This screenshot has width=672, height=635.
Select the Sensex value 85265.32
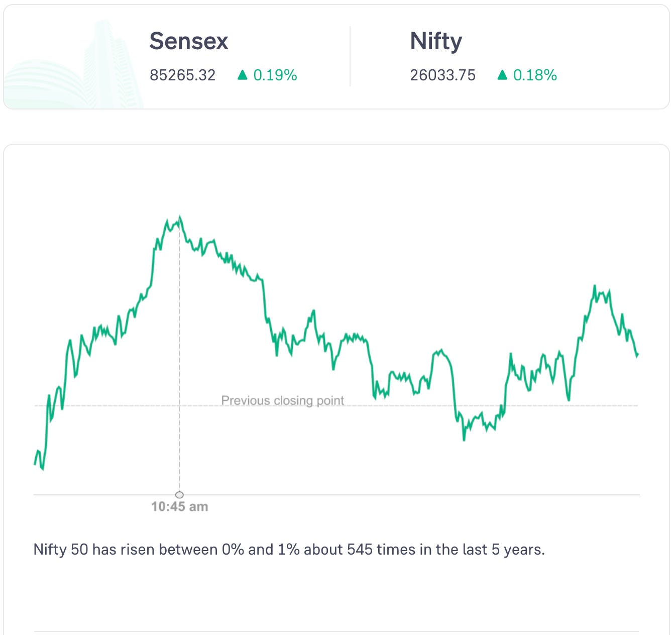182,75
